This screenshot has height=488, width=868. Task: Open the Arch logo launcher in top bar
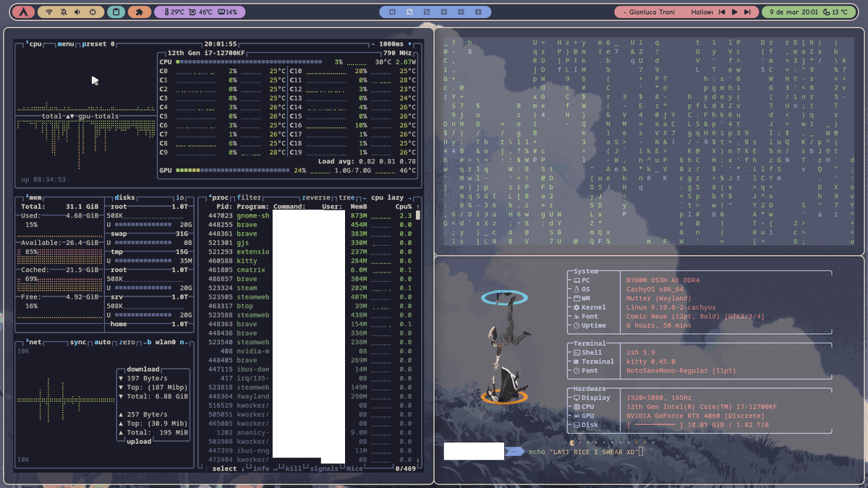(24, 12)
